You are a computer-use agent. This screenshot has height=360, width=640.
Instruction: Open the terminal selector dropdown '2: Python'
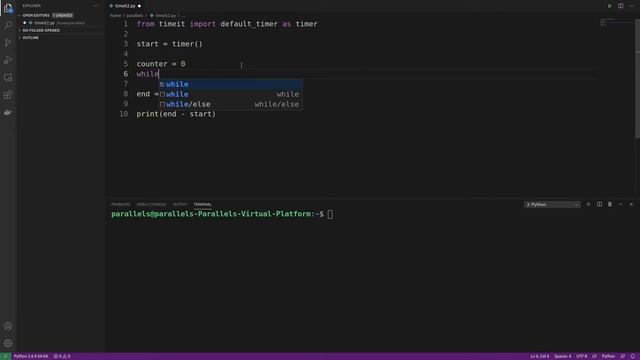point(552,204)
